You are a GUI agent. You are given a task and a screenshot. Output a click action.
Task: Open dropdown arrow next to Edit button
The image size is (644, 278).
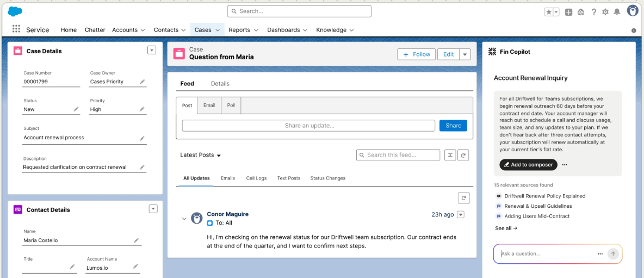point(465,54)
